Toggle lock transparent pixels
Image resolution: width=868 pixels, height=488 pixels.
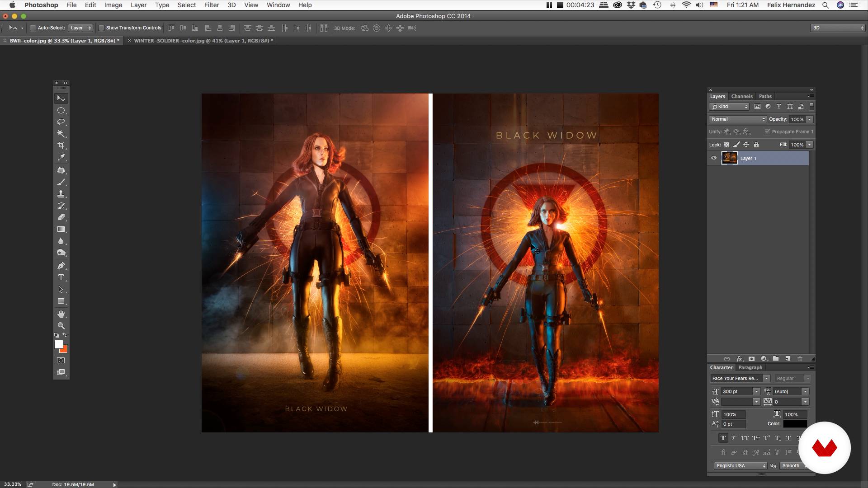[726, 145]
